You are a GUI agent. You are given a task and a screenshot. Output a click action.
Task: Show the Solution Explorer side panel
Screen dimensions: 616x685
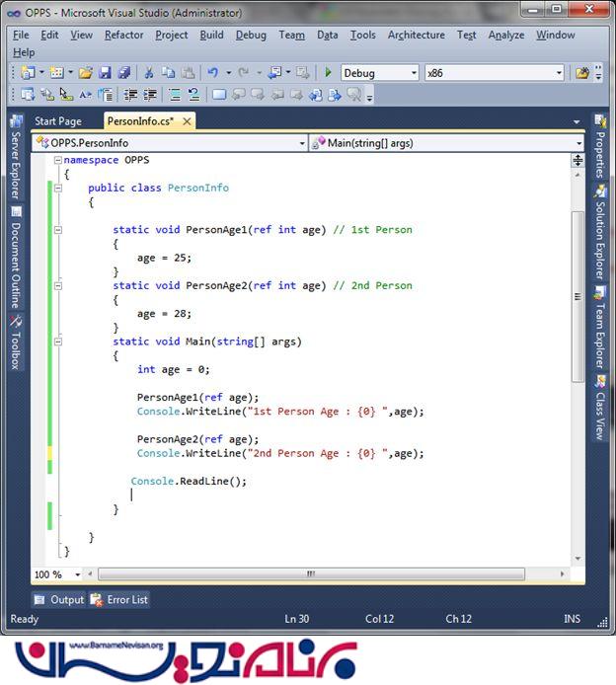pos(599,240)
